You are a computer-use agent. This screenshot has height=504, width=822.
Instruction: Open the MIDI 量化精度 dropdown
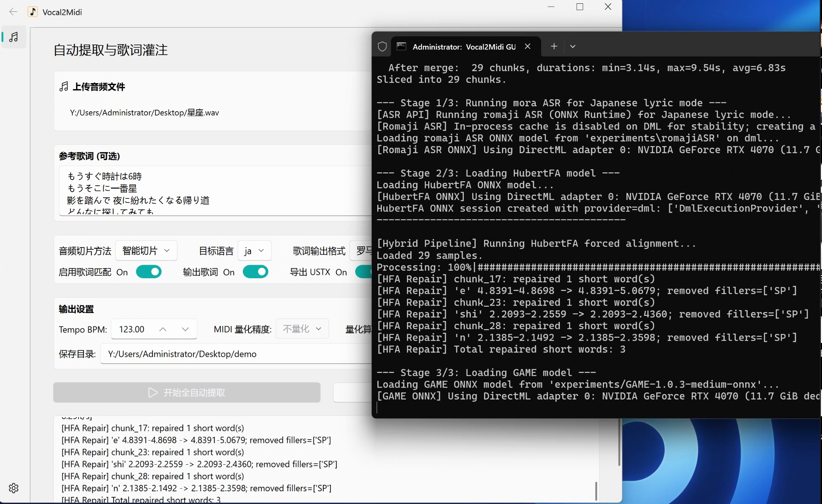tap(302, 329)
